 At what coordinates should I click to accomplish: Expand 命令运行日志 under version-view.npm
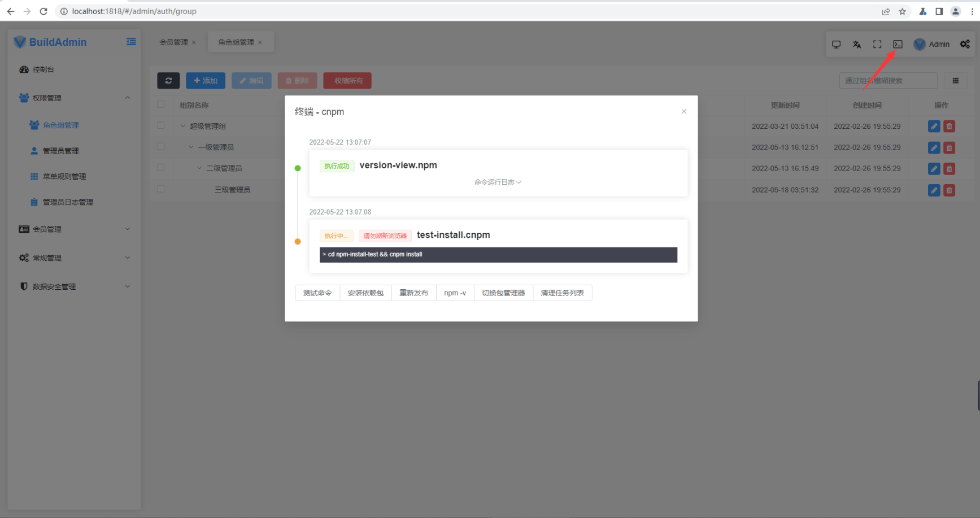[498, 182]
